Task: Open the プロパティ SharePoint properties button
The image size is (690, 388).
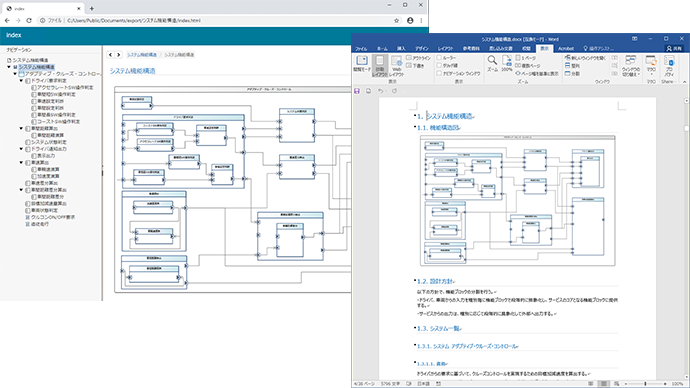Action: tap(669, 66)
